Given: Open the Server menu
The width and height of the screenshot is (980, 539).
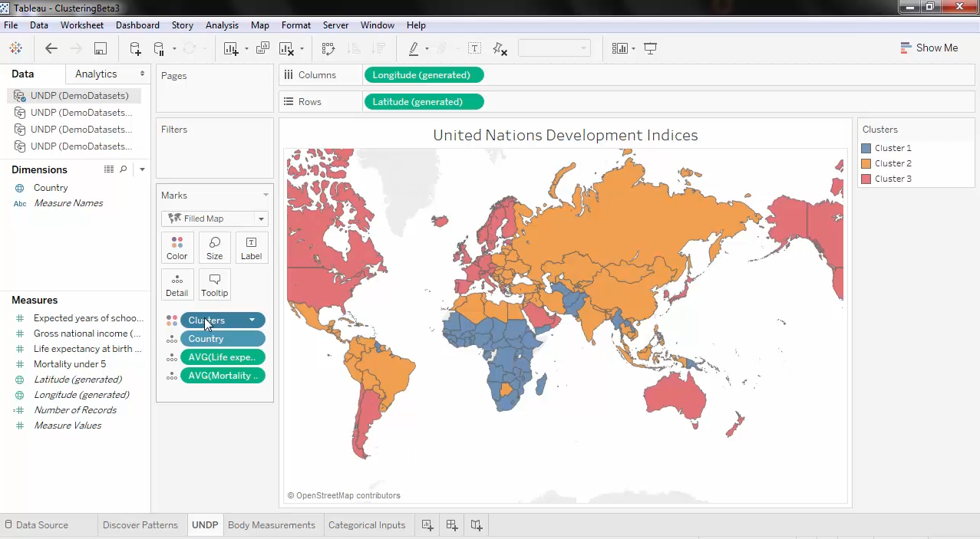Looking at the screenshot, I should click(335, 25).
